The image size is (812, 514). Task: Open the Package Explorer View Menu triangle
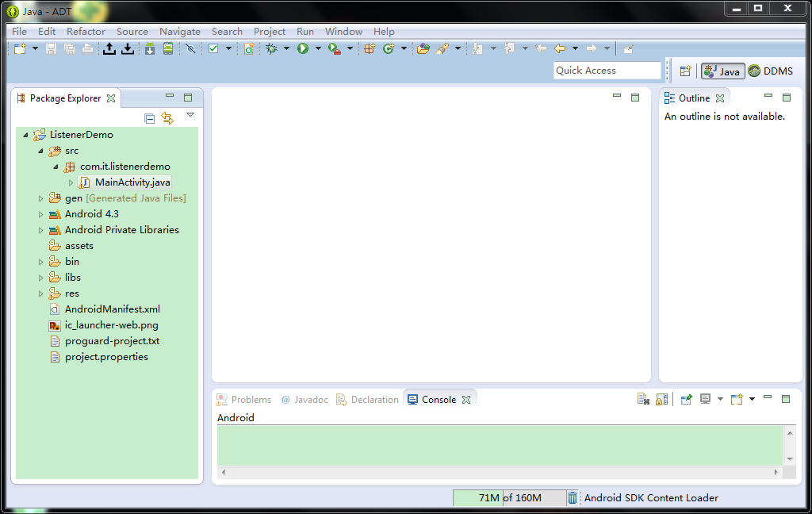click(190, 115)
